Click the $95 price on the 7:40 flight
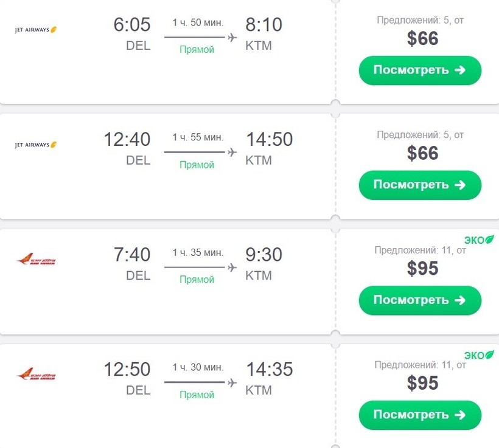The height and width of the screenshot is (448, 499). click(x=423, y=268)
